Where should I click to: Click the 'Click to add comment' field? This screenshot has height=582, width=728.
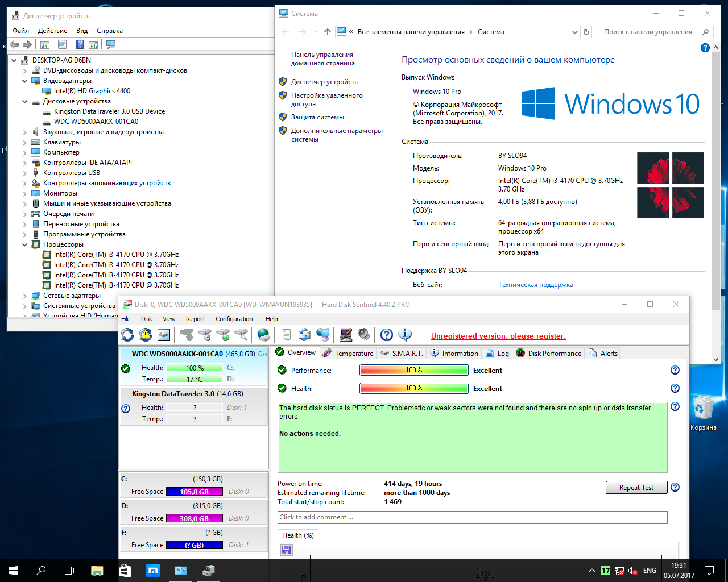pyautogui.click(x=472, y=517)
